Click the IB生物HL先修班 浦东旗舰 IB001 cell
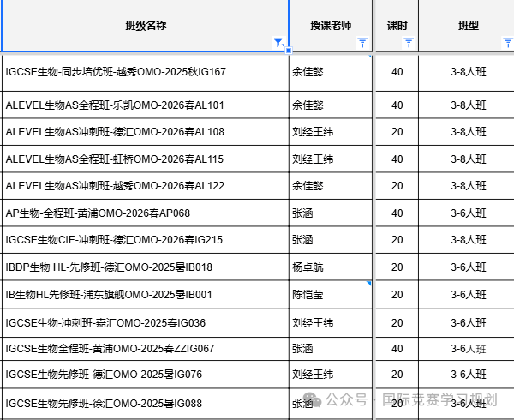This screenshot has width=514, height=420. coord(145,294)
